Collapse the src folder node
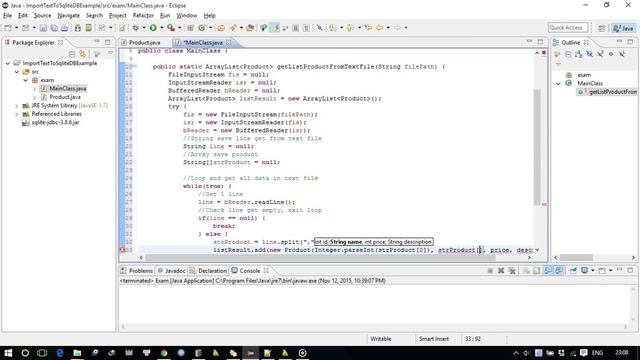 17,72
